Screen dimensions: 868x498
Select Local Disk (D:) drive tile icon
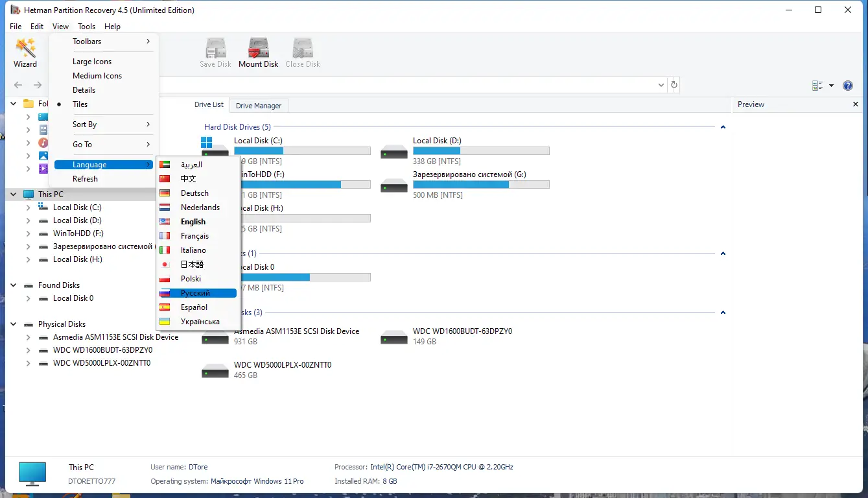click(393, 151)
